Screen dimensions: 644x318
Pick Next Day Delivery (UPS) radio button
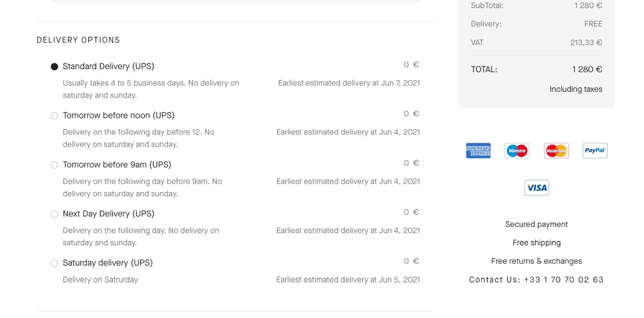click(54, 214)
